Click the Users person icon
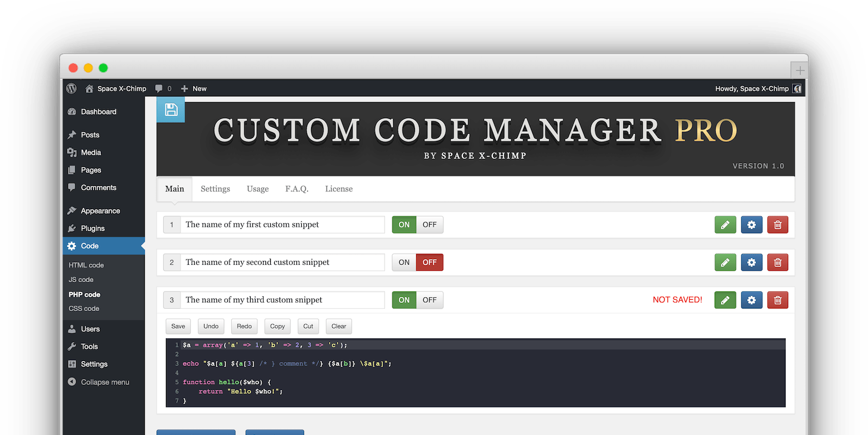Screen dimensions: 868x435 (72, 329)
